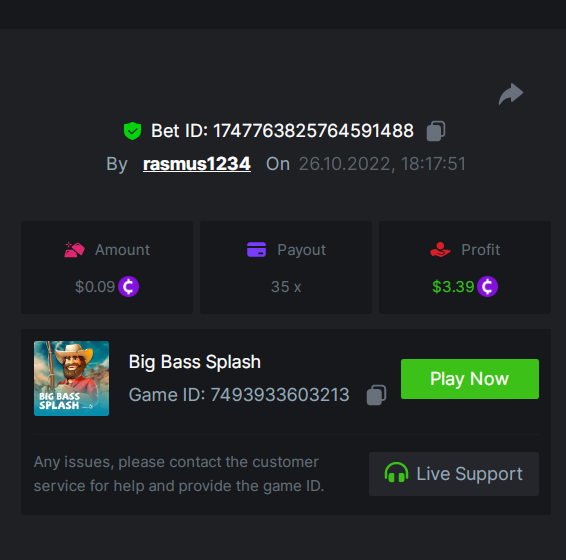This screenshot has width=566, height=560.
Task: Click the 35 x payout value
Action: point(286,287)
